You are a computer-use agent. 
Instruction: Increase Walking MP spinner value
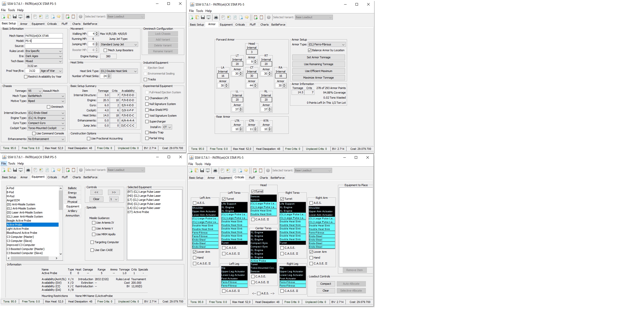point(97,33)
